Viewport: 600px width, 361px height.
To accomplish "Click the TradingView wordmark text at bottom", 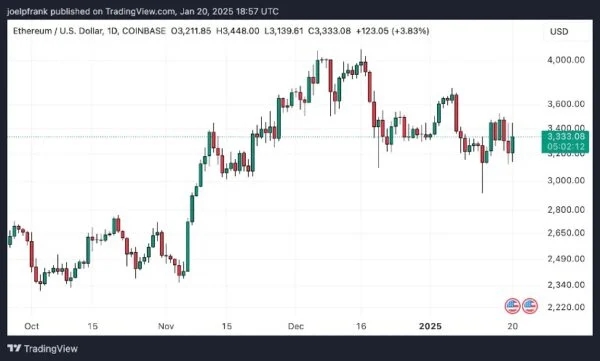I will (51, 349).
